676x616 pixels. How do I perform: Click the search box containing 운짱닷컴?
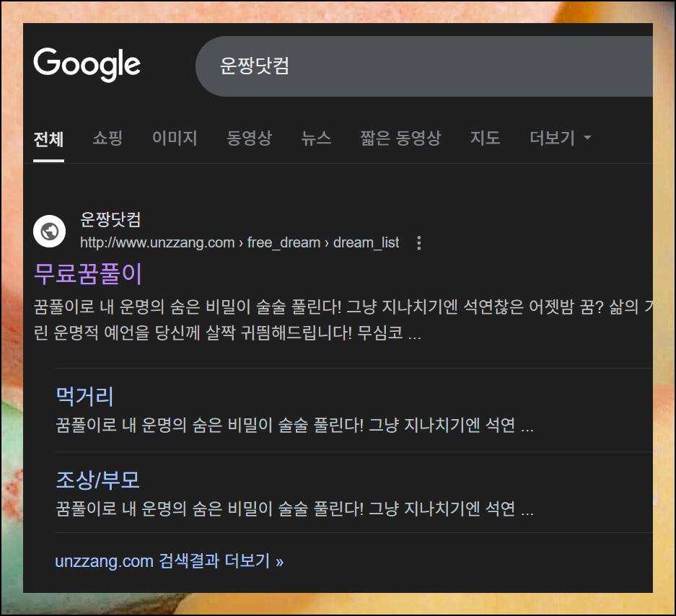pos(424,66)
